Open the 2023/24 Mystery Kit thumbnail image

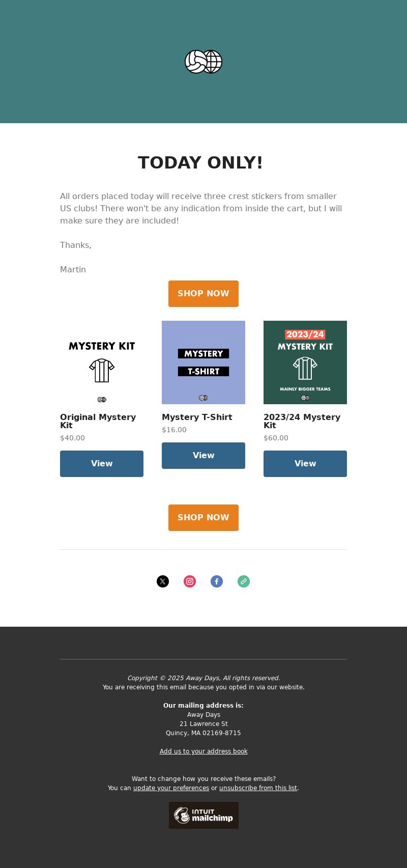coord(305,362)
